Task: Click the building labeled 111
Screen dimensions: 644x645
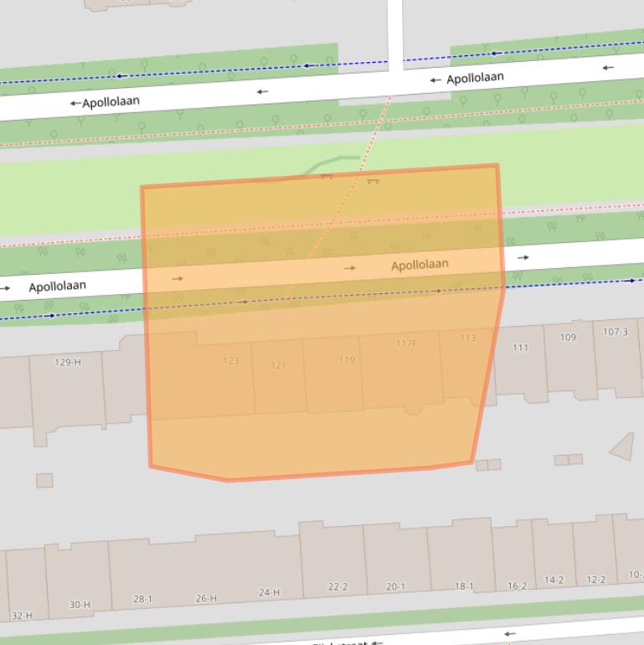Action: [x=520, y=348]
